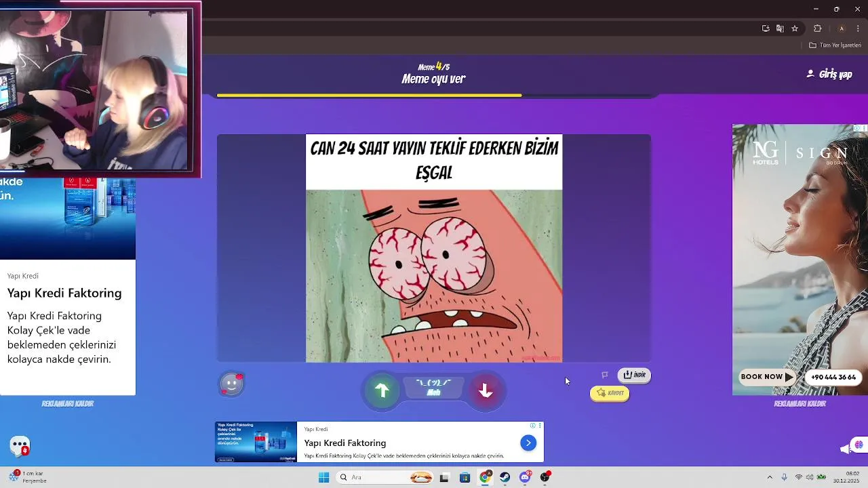Open the clock and date panel
Viewport: 868px width, 488px height.
pos(846,477)
